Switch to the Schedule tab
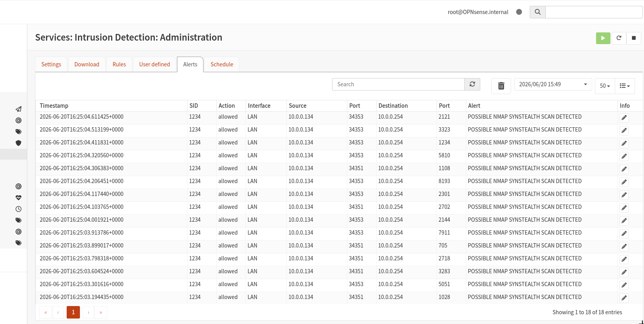The height and width of the screenshot is (324, 644). click(222, 64)
